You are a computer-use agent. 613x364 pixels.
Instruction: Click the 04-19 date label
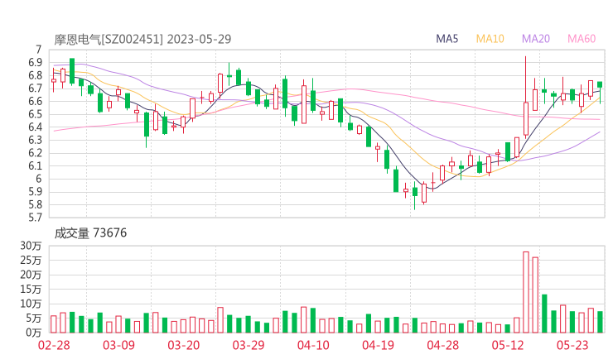[378, 345]
